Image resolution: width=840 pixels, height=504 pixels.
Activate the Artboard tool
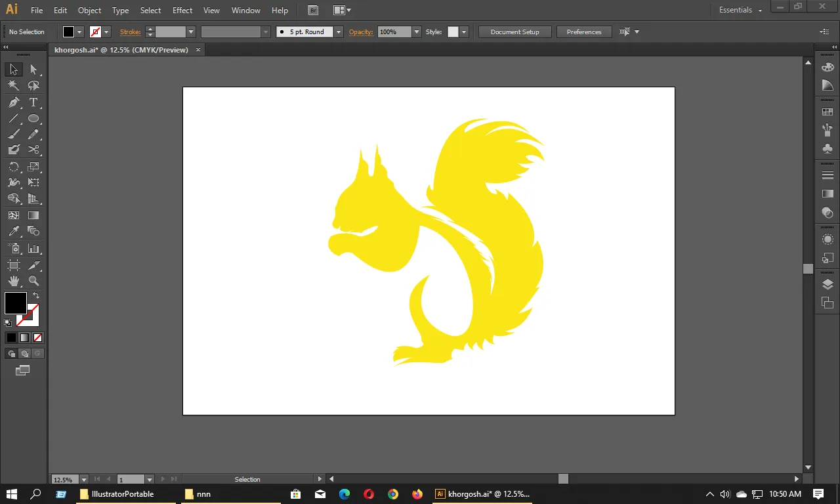coord(13,265)
